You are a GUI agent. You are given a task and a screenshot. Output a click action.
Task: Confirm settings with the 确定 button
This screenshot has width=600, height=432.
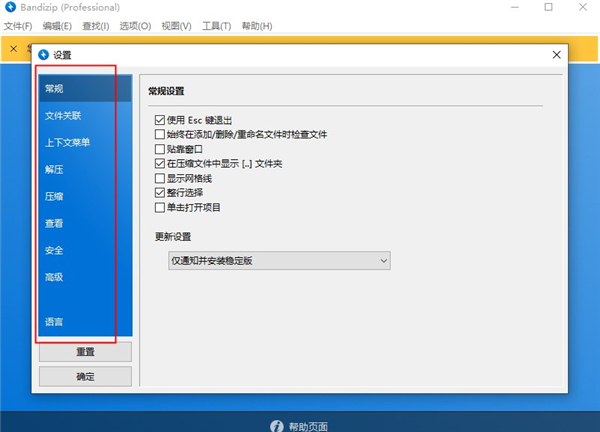85,377
